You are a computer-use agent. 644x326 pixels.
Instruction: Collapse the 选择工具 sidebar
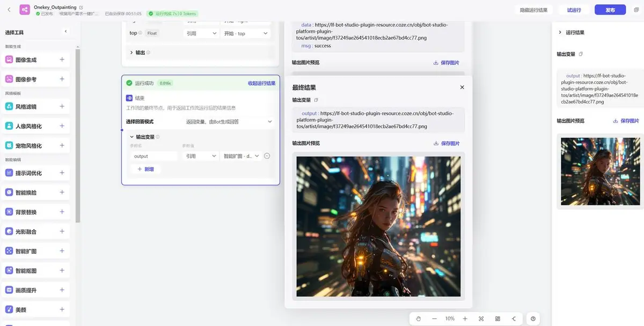pos(66,32)
